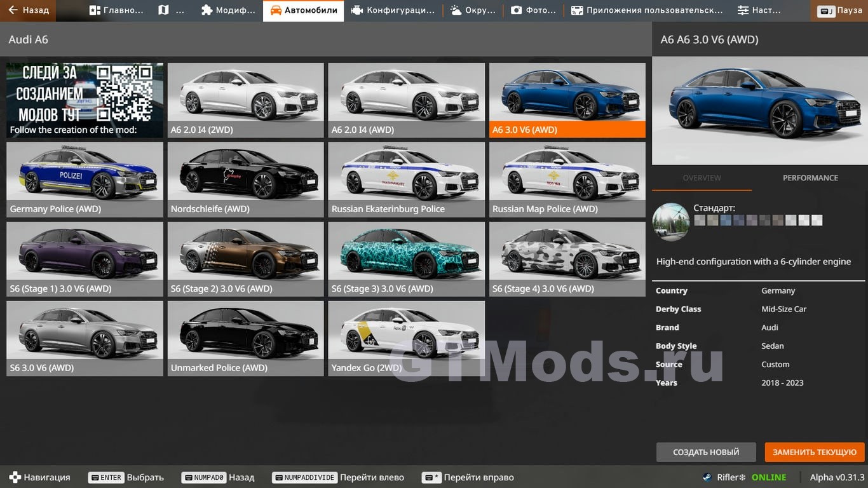Image resolution: width=868 pixels, height=488 pixels.
Task: Click the СОЗДАТЬ НОВЫЙ button
Action: click(706, 452)
